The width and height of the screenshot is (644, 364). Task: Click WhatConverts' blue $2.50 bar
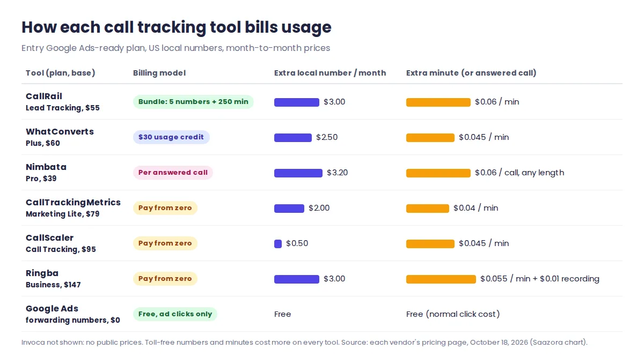coord(293,137)
